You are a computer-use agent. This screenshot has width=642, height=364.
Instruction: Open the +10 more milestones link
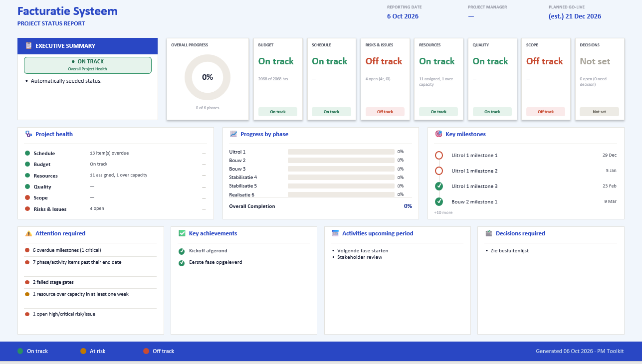coord(443,212)
